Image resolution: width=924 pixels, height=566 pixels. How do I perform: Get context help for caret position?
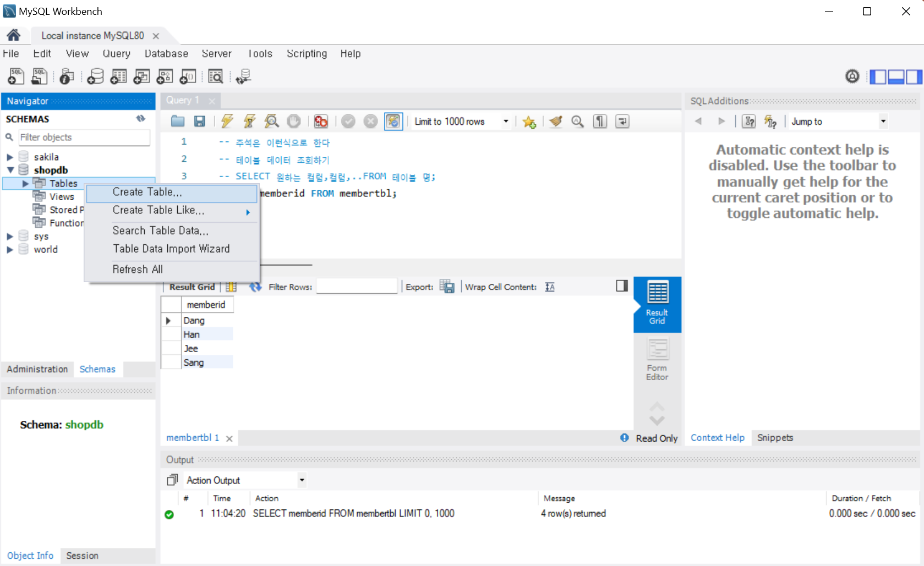click(x=749, y=121)
